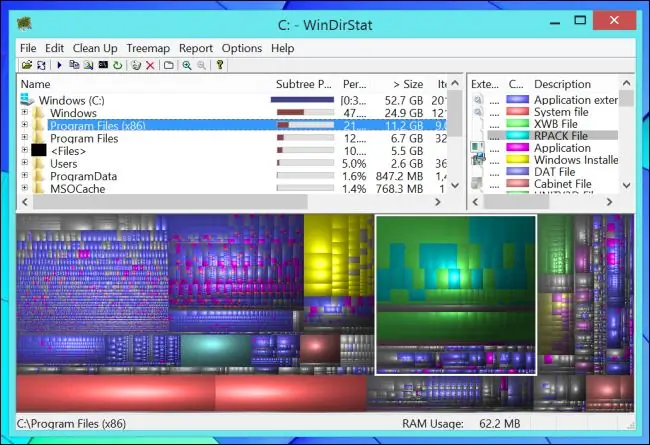Expand the Windows folder tree node
Screen dimensions: 650x445
pyautogui.click(x=24, y=113)
